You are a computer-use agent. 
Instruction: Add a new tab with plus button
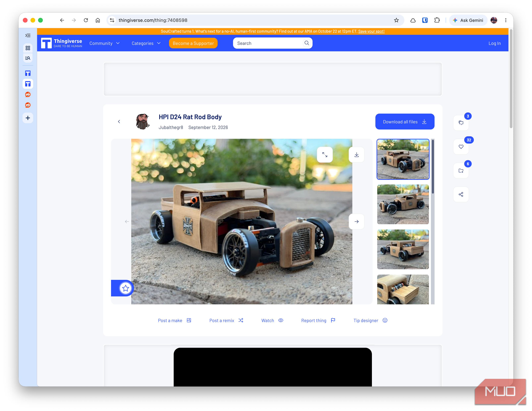click(x=28, y=118)
